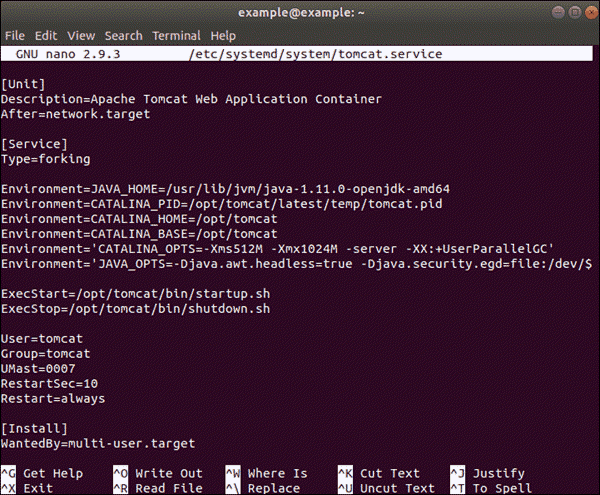Screen dimensions: 600x495
Task: Place cursor on the [Service] section header
Action: coord(34,144)
